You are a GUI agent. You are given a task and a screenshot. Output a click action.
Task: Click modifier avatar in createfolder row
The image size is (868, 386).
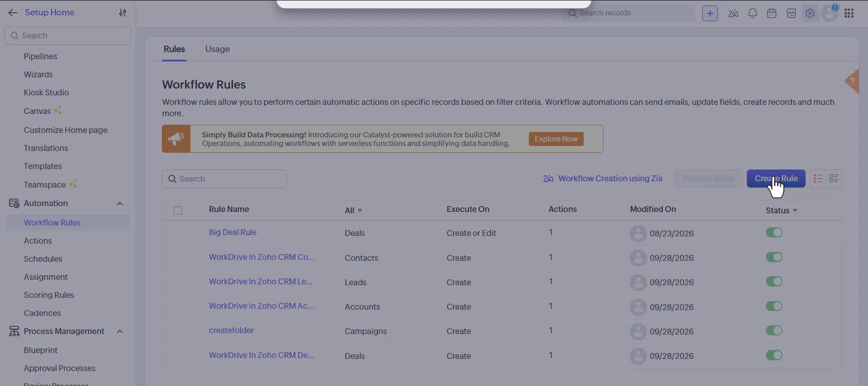pos(638,331)
